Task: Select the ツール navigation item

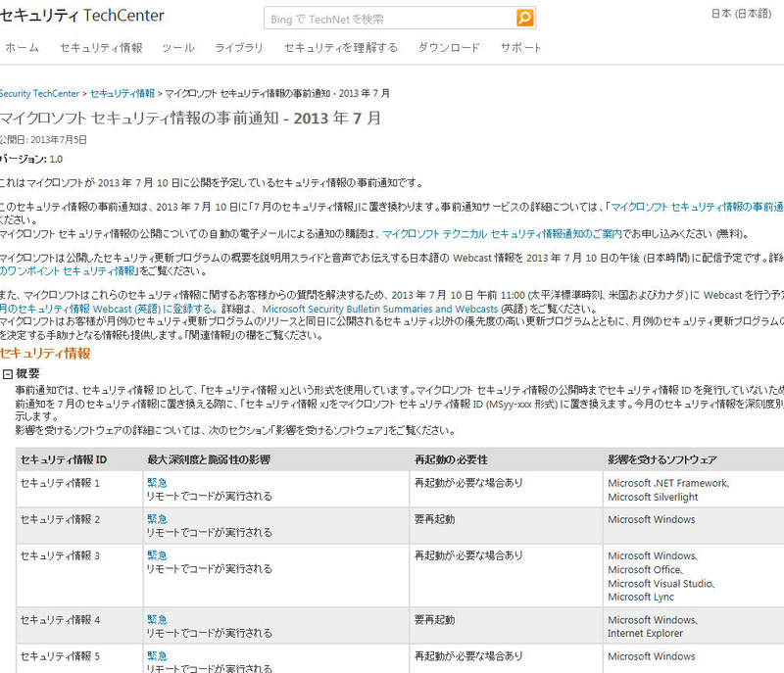Action: point(178,48)
